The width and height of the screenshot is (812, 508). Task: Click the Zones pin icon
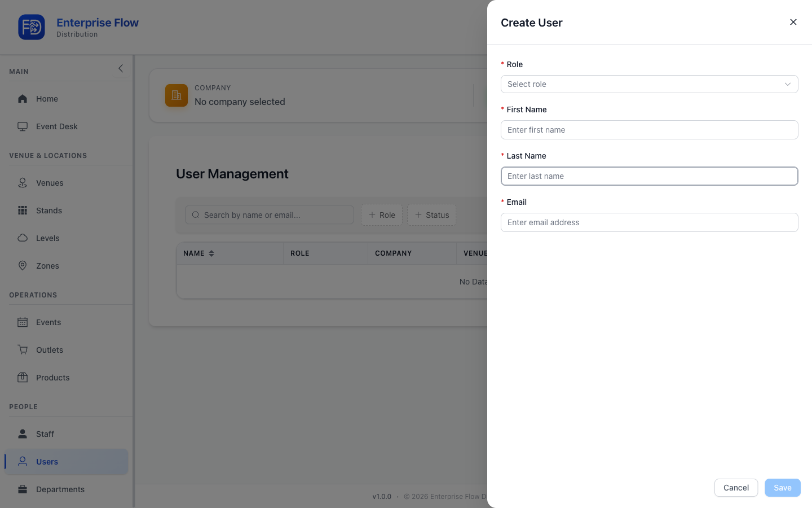23,266
